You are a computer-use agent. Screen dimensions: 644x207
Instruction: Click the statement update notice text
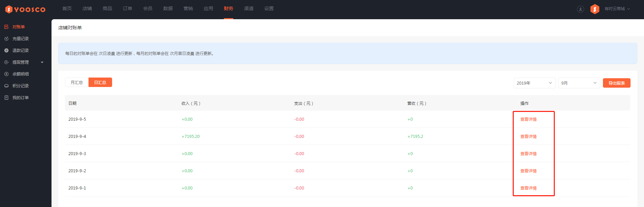point(140,54)
